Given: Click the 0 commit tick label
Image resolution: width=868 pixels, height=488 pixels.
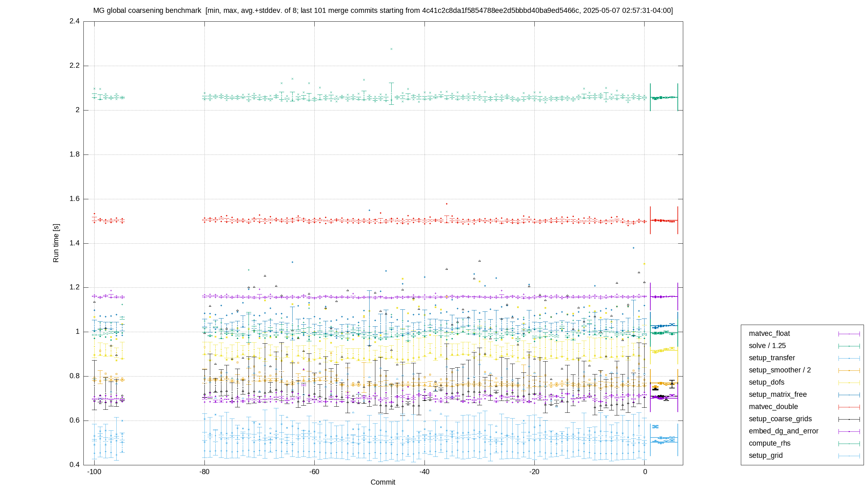Looking at the screenshot, I should tap(645, 472).
